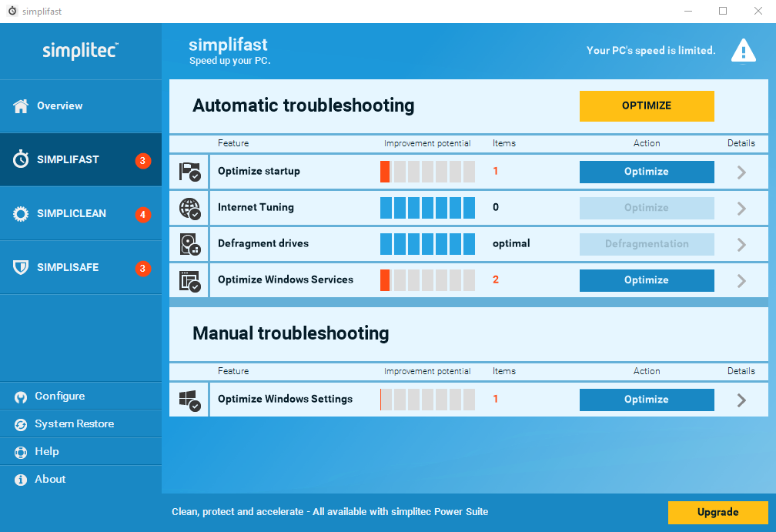Click the warning triangle speed alert icon
Viewport: 776px width, 532px height.
point(744,51)
